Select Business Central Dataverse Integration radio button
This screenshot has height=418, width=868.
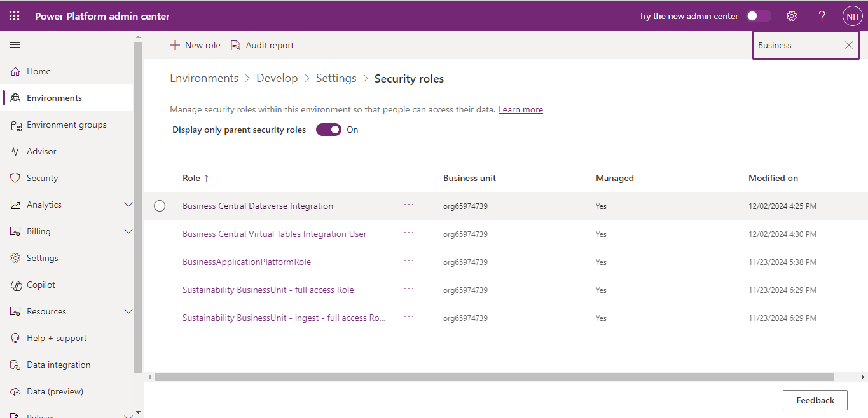point(160,206)
